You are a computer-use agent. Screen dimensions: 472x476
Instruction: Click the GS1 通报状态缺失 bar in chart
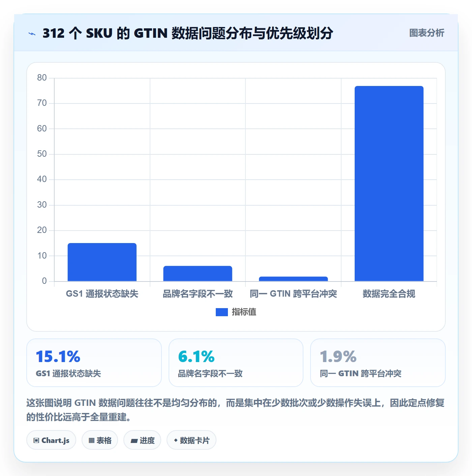102,262
